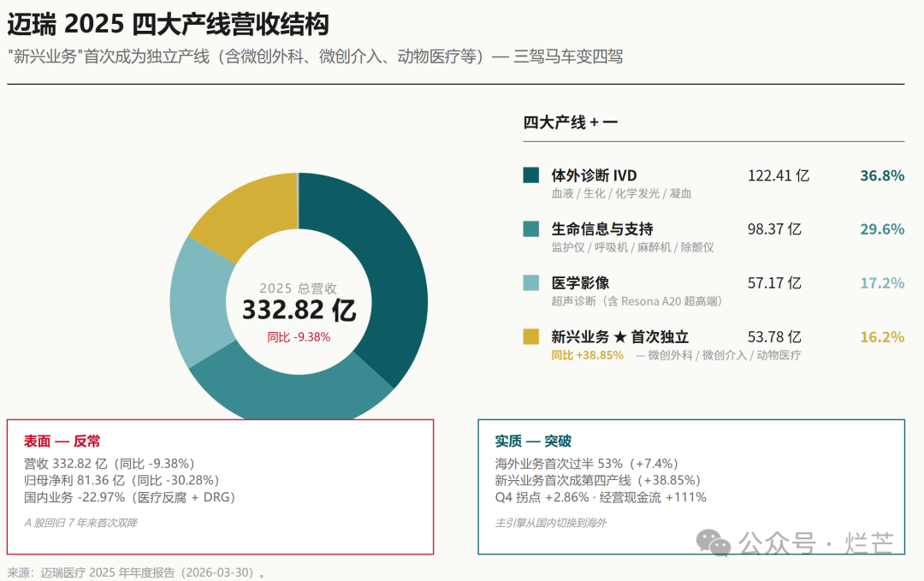
Task: Select the yellow donut segment for 新兴业务
Action: pyautogui.click(x=247, y=215)
